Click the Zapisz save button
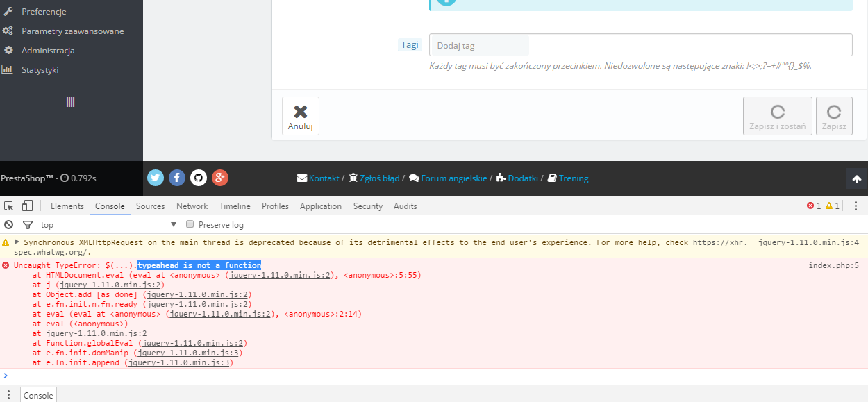The width and height of the screenshot is (868, 402). 834,116
